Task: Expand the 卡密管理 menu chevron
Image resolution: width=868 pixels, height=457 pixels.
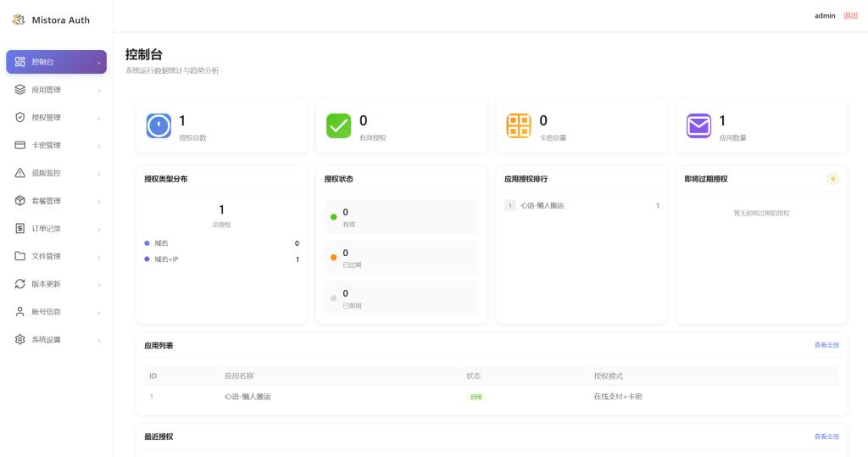Action: (99, 146)
